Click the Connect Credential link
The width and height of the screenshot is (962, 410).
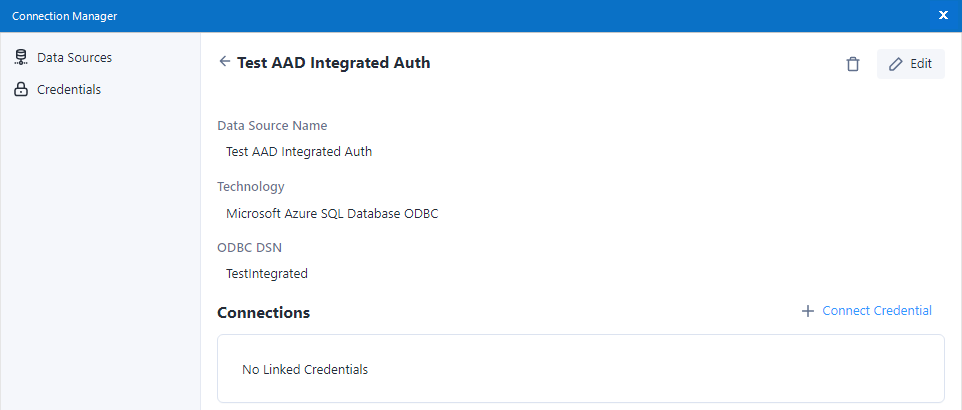coord(876,311)
